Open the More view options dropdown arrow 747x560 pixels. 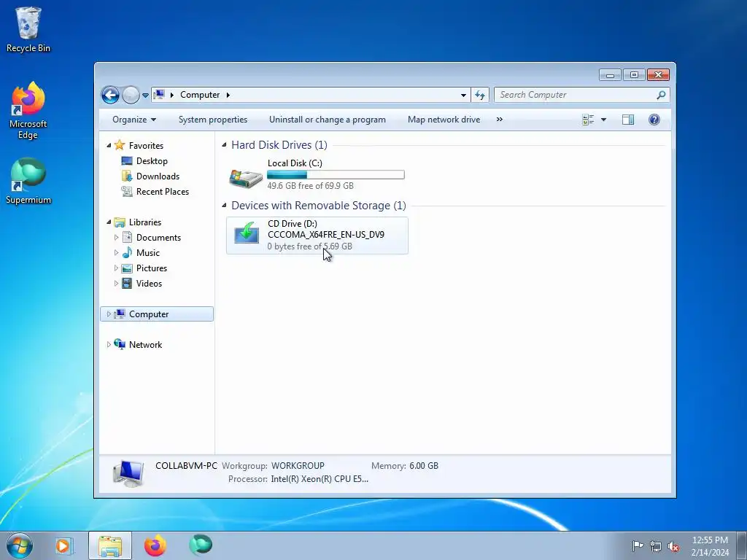click(x=603, y=120)
